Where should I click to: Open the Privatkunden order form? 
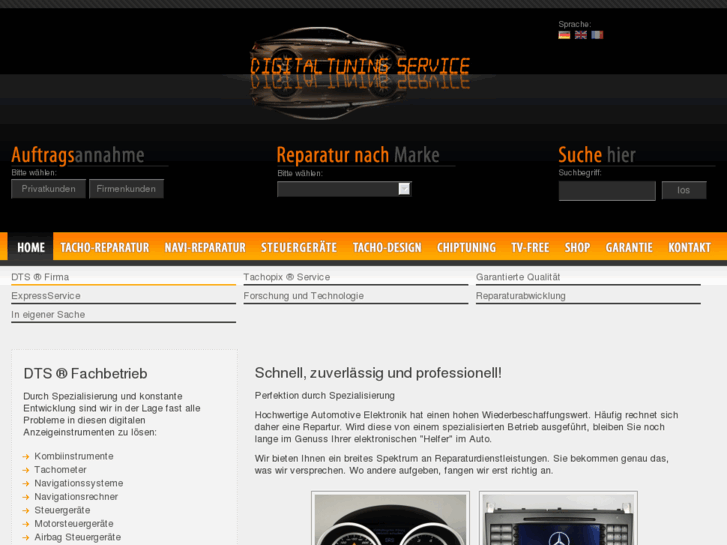pyautogui.click(x=48, y=189)
